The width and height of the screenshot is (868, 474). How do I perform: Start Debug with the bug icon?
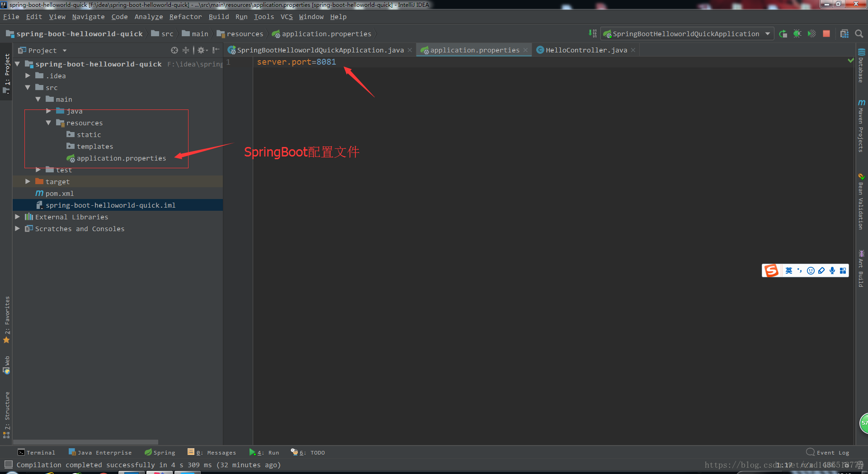[x=797, y=34]
